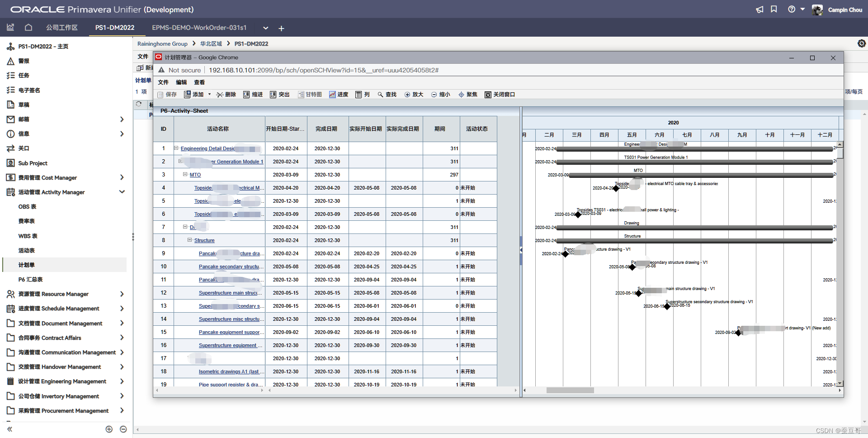This screenshot has width=868, height=438.
Task: Click the 缩小 zoom out button
Action: point(441,95)
